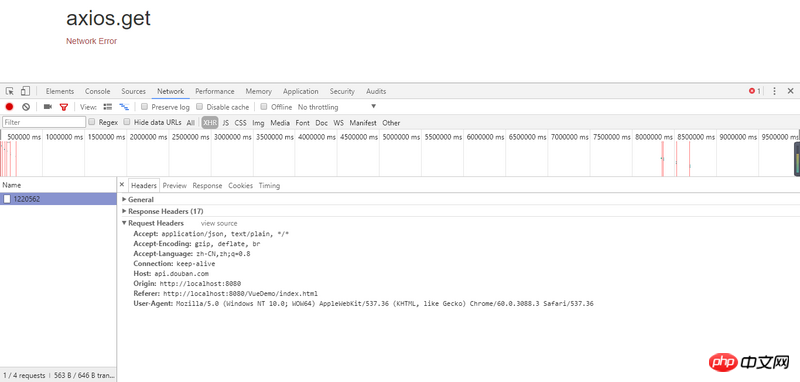Go to the Security tab

tap(342, 91)
